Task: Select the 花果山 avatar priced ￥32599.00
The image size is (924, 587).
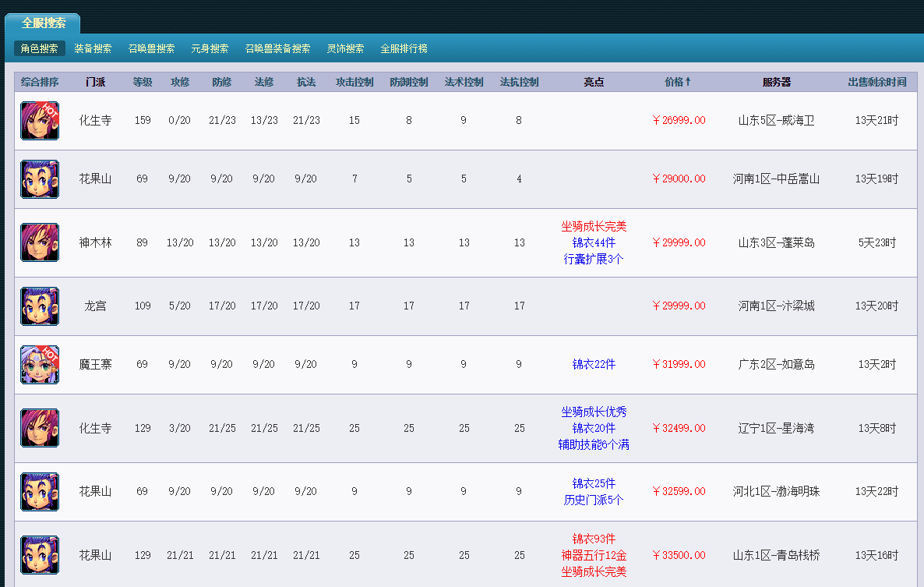Action: [40, 492]
